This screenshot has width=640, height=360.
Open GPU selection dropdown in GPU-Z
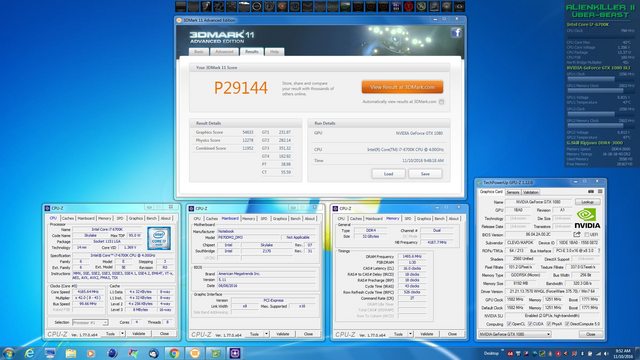point(515,334)
